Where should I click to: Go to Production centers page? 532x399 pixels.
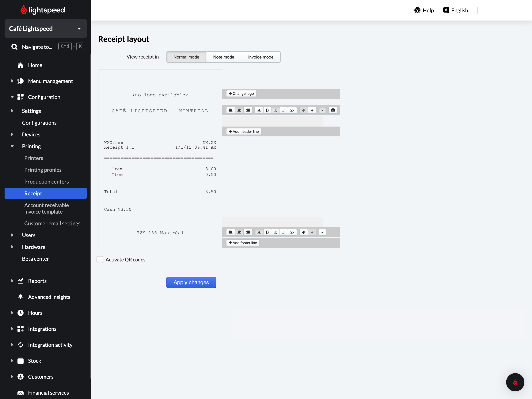pyautogui.click(x=46, y=182)
